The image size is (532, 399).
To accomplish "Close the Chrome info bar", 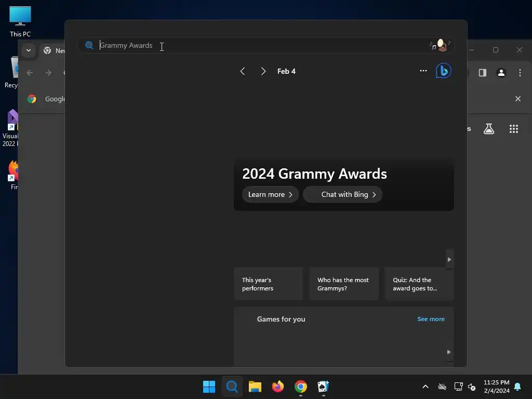I will (x=518, y=99).
